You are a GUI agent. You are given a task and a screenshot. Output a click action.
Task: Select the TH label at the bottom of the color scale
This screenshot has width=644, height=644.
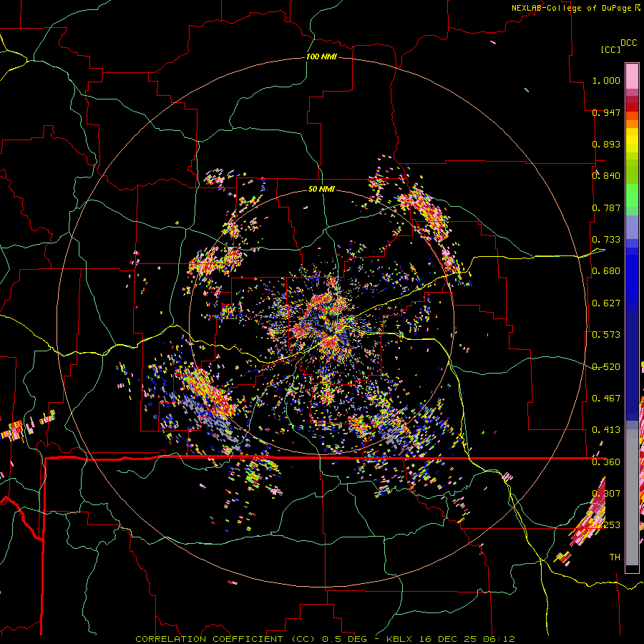615,557
